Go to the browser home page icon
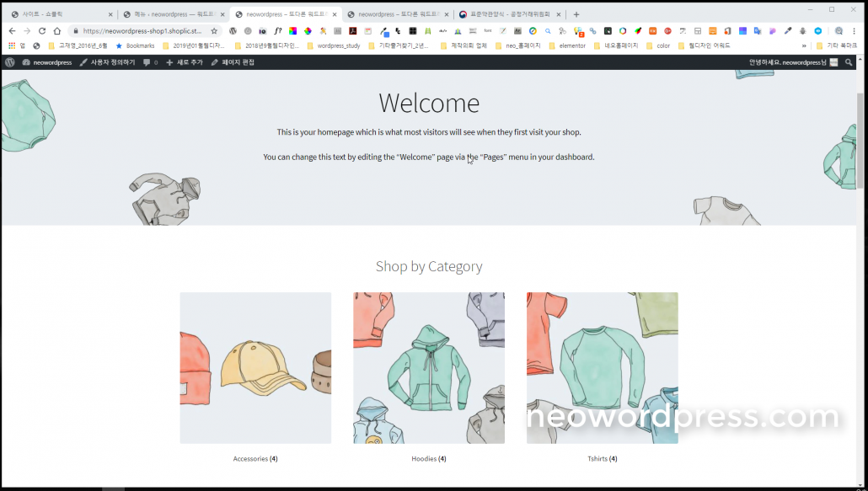The height and width of the screenshot is (491, 868). [57, 31]
